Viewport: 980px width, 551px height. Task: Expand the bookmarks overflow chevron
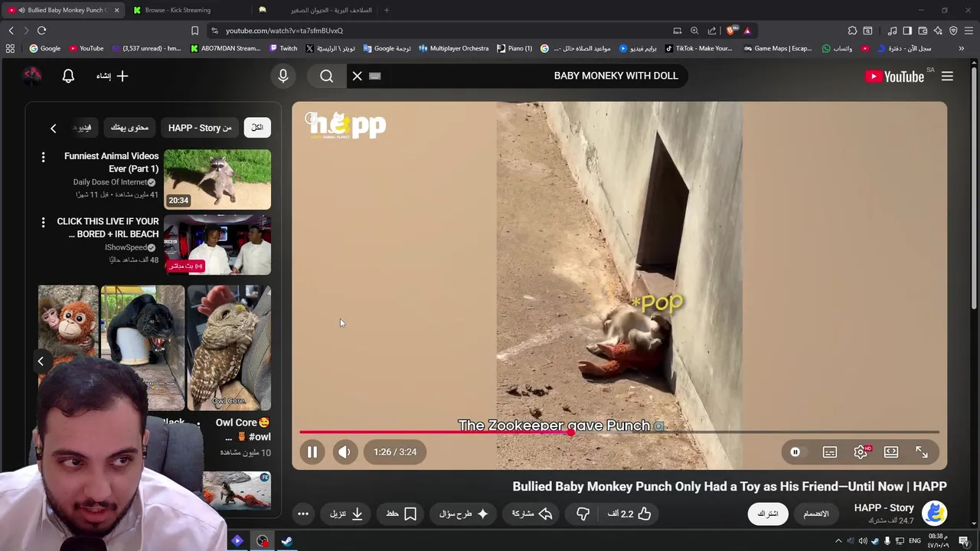point(961,48)
